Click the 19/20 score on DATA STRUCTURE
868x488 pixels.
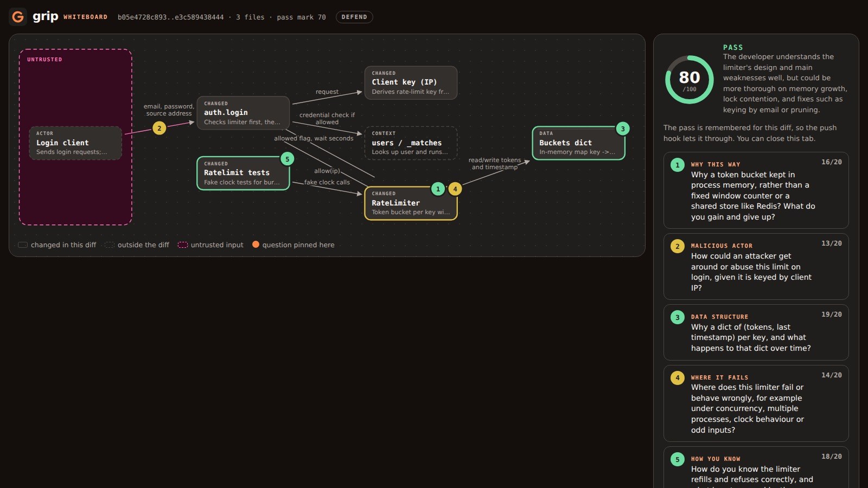(x=832, y=314)
